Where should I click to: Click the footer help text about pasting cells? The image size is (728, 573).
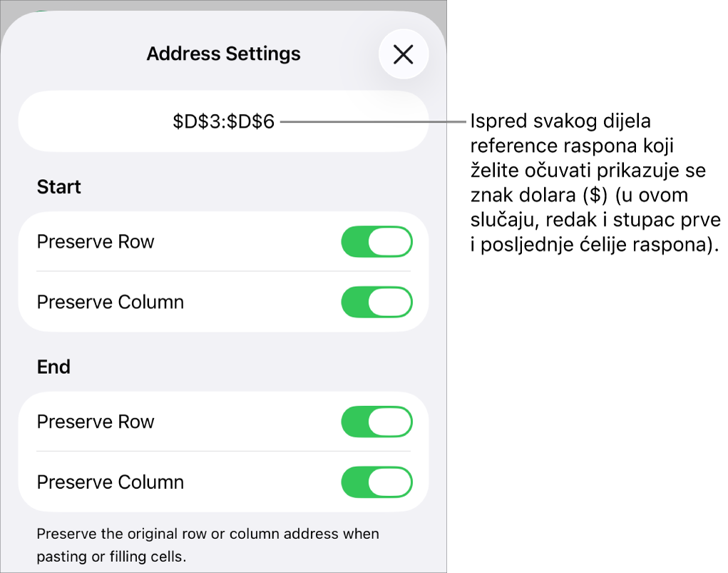(207, 544)
